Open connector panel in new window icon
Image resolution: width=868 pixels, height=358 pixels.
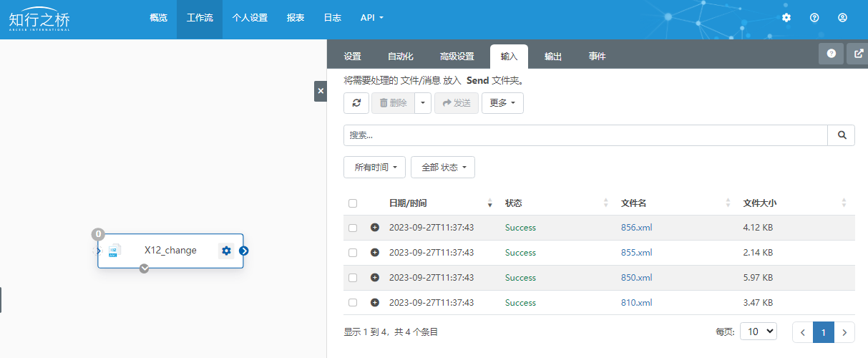click(x=859, y=54)
